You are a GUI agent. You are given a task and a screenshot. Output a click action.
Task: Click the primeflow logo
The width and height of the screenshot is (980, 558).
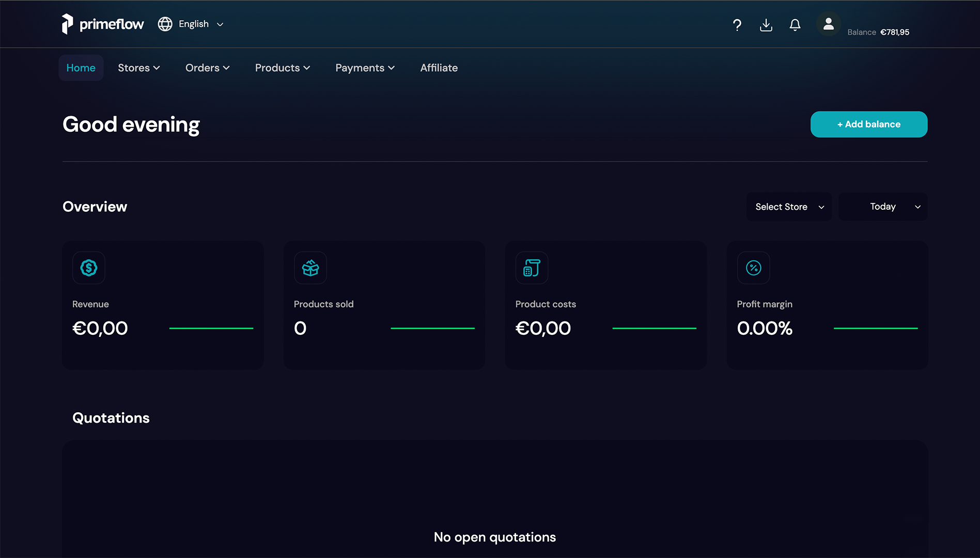coord(103,24)
